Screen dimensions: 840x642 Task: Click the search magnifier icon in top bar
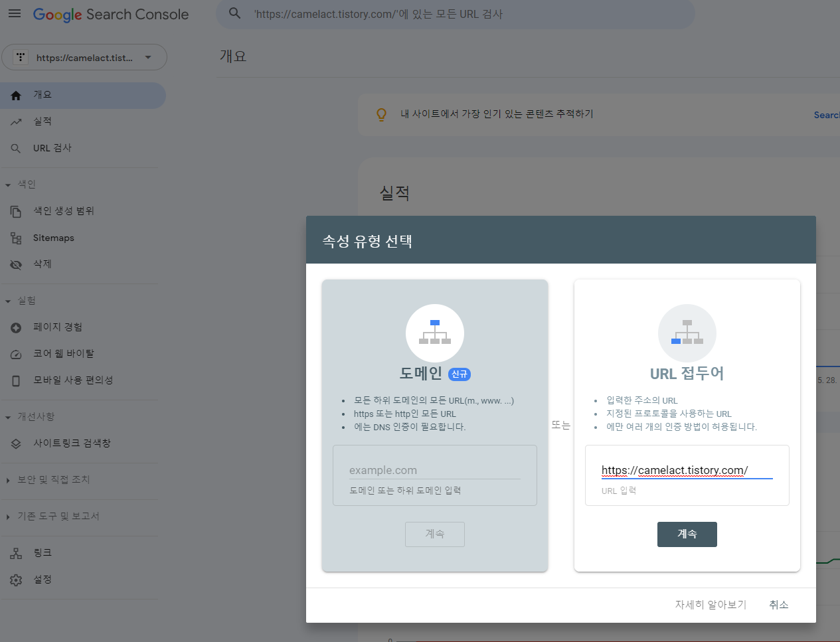(234, 13)
